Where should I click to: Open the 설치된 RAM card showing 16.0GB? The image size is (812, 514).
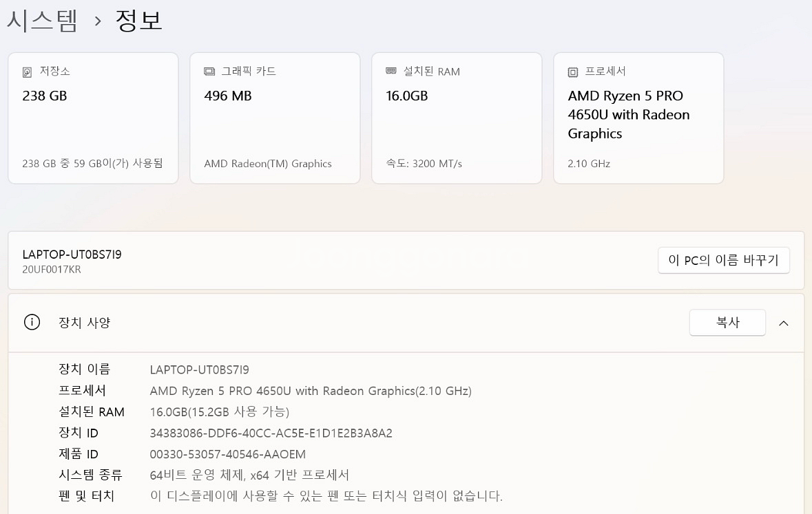point(457,117)
